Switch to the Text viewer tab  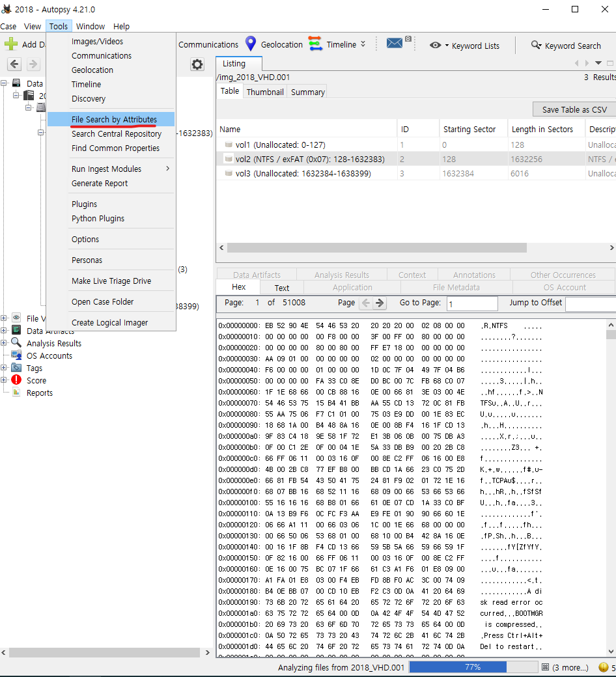[282, 288]
